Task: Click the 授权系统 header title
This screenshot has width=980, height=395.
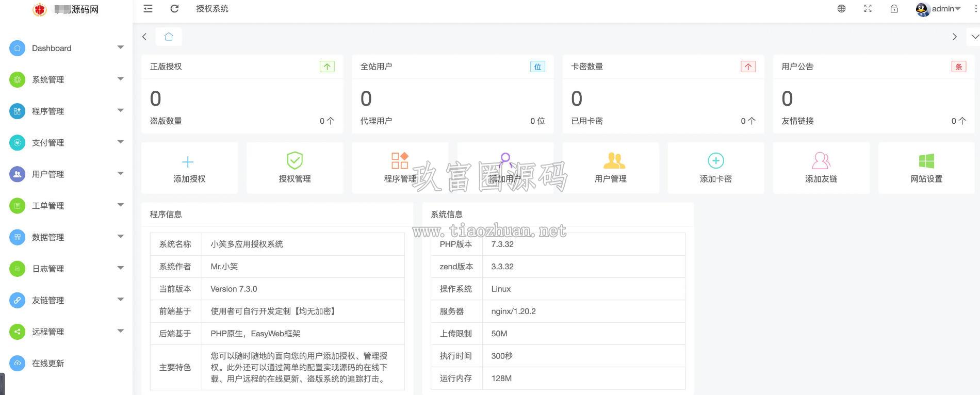Action: pos(212,9)
